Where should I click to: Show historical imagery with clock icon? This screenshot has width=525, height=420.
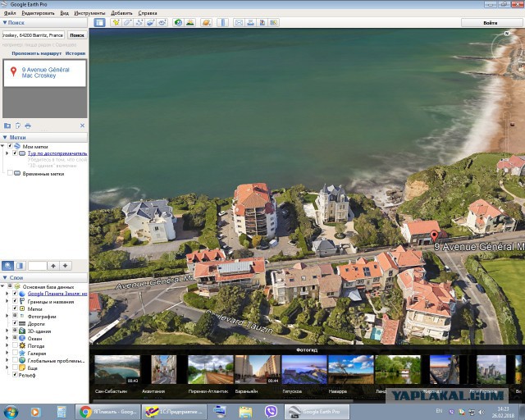178,22
